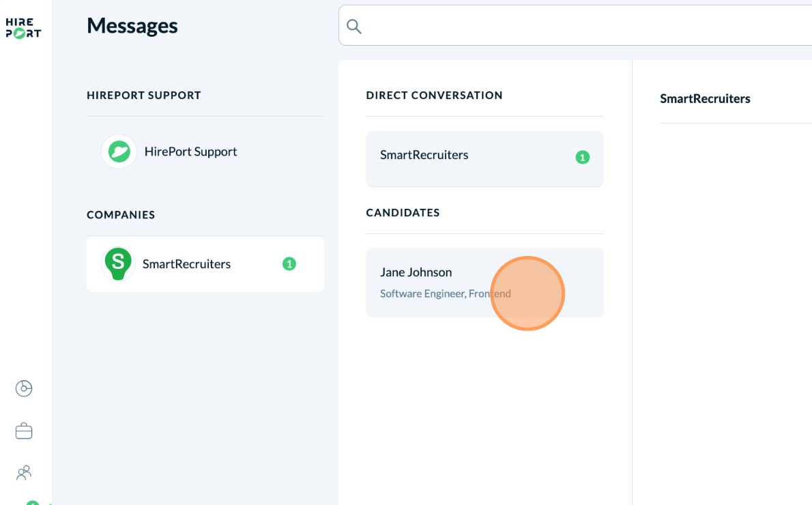Click unread badge on SmartRecruiters company
The width and height of the screenshot is (812, 505).
[289, 263]
